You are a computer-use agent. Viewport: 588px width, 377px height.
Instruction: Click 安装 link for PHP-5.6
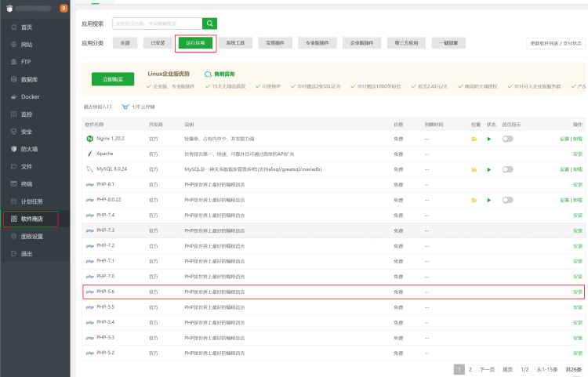578,292
